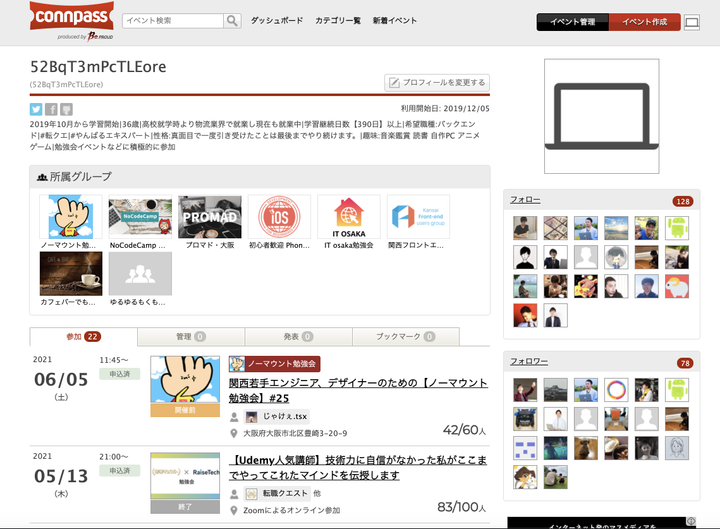Click the プロフィールを変更する button
Image resolution: width=720 pixels, height=529 pixels.
tap(437, 82)
